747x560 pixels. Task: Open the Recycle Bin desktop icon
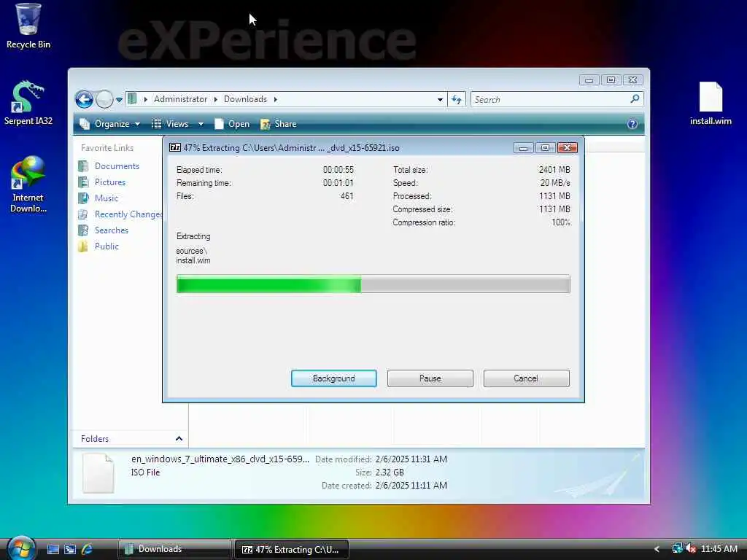28,26
